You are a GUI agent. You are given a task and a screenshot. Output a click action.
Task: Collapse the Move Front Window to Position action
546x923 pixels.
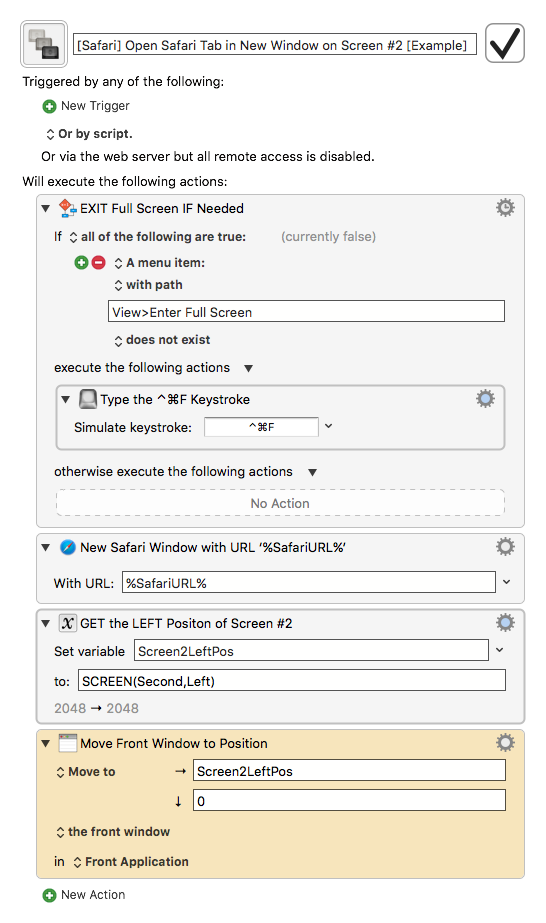[x=45, y=743]
